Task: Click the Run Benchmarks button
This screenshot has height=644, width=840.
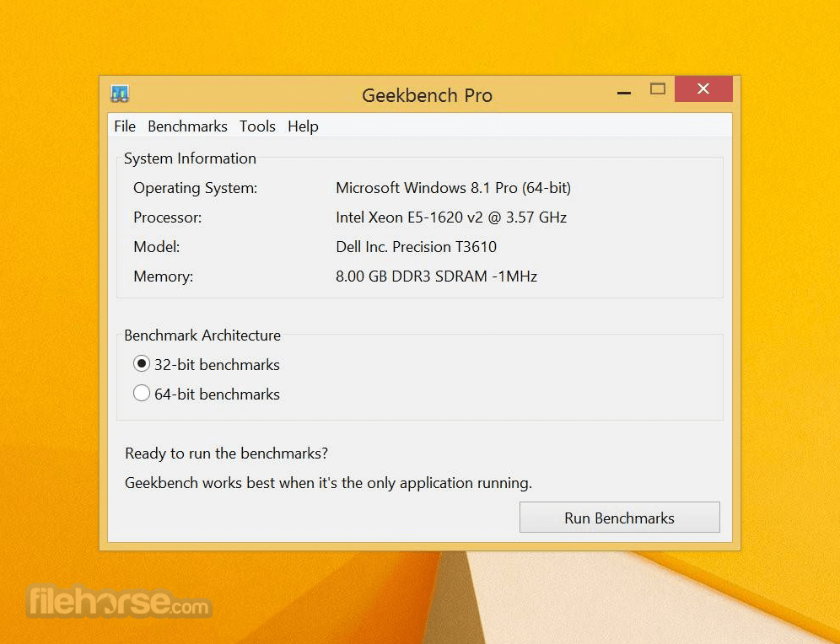Action: [619, 517]
